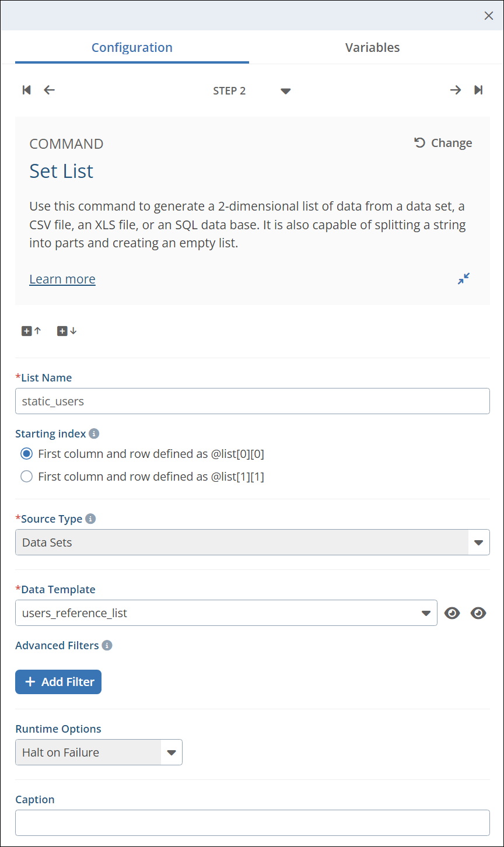The height and width of the screenshot is (847, 504).
Task: Open the Runtime Options dropdown
Action: pyautogui.click(x=171, y=752)
